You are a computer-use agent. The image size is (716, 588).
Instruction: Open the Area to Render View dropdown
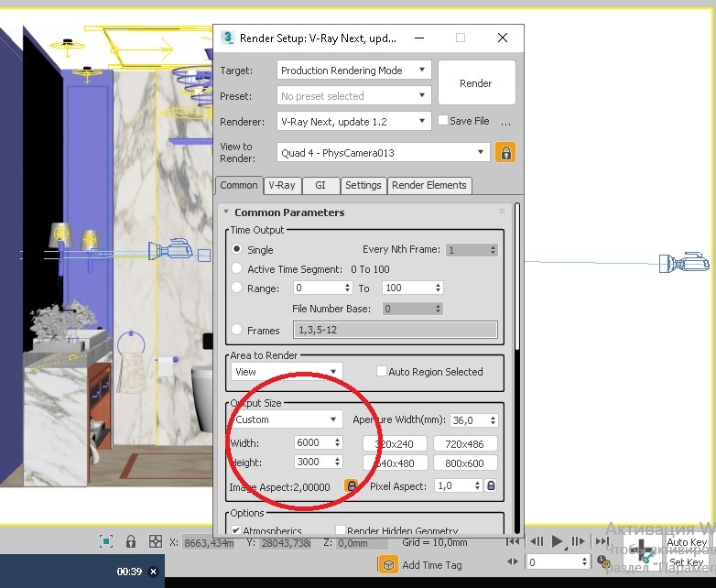(287, 372)
